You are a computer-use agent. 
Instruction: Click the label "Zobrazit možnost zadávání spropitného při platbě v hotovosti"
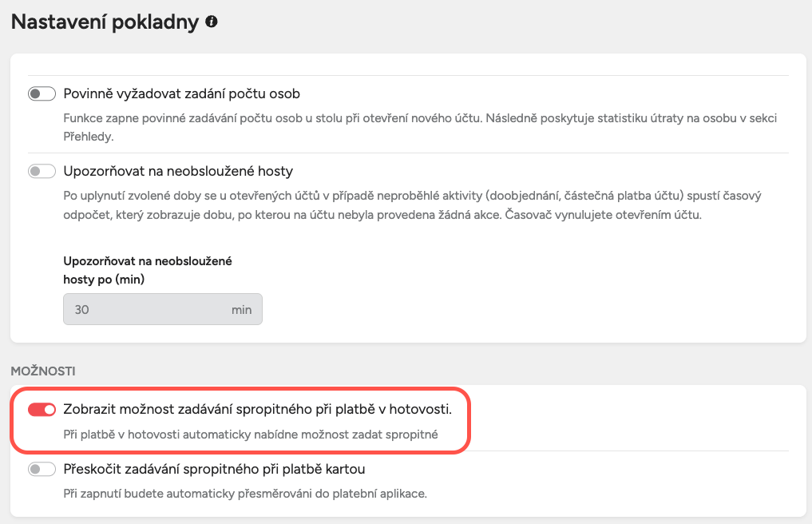(x=257, y=410)
